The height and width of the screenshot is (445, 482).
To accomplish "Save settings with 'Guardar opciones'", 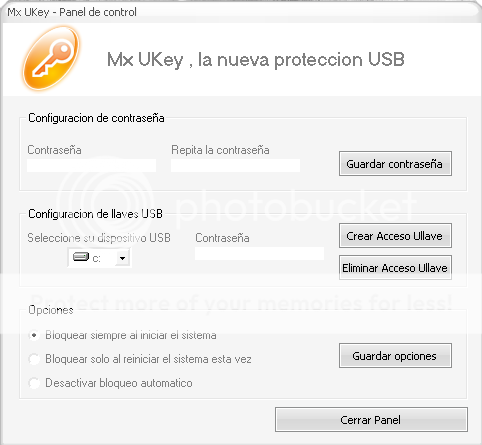I will (395, 356).
